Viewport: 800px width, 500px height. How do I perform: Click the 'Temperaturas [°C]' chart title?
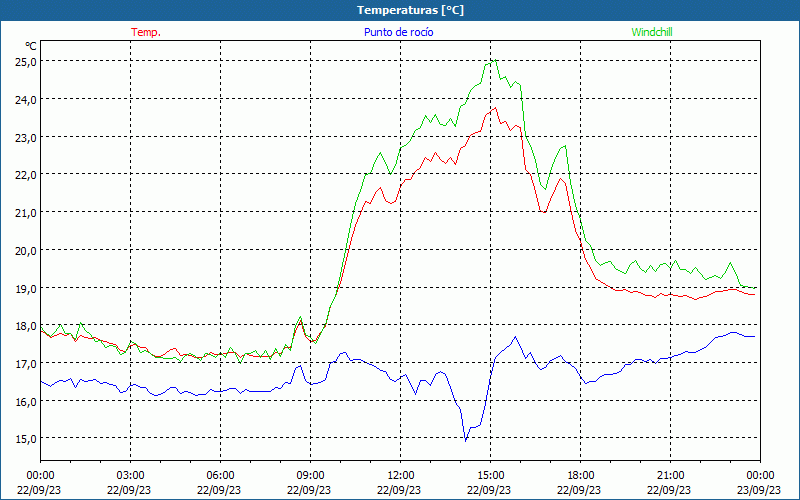tap(410, 10)
